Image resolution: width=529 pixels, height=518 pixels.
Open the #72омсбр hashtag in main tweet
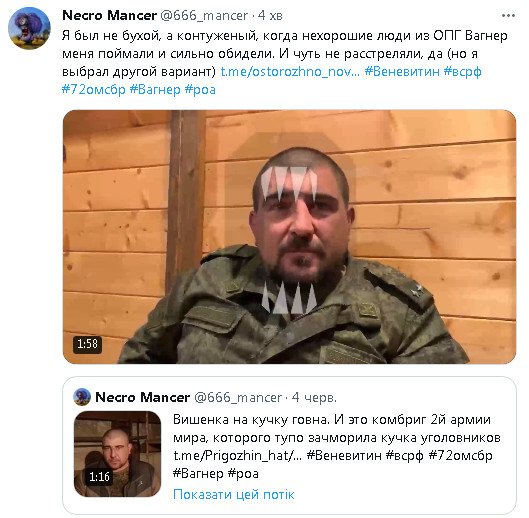point(94,90)
